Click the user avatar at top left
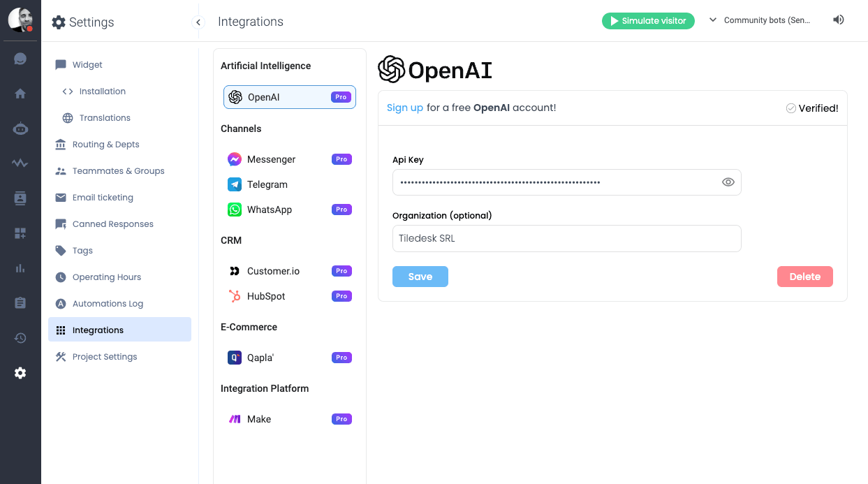868x484 pixels. (x=20, y=20)
